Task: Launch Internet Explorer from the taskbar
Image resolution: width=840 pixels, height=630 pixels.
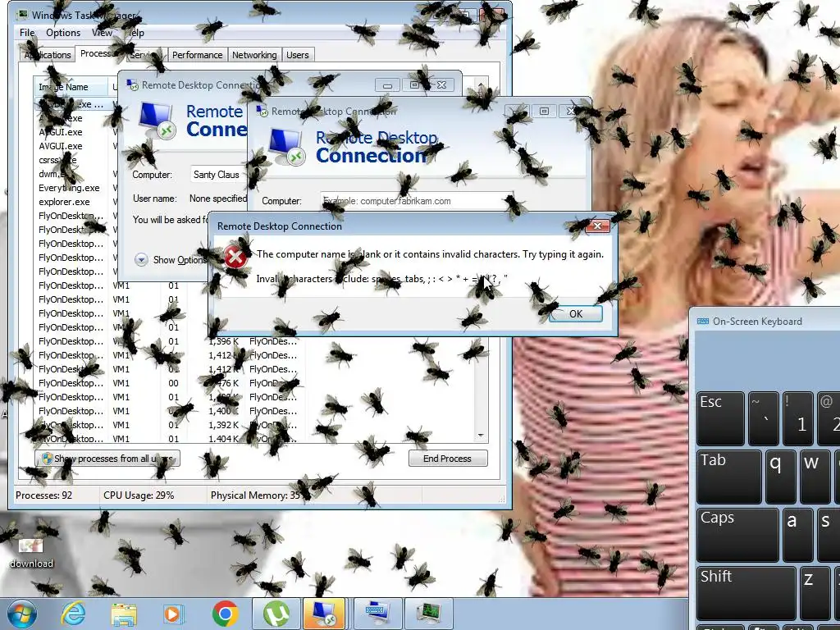Action: coord(73,614)
